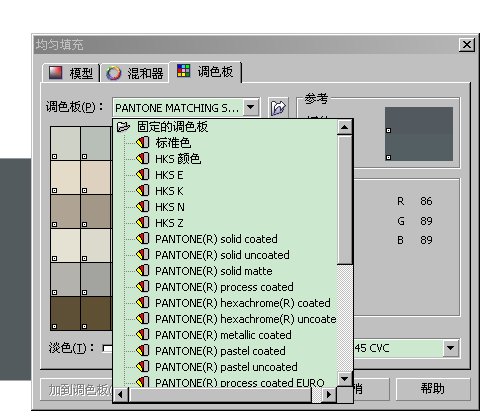Click the list's scroll left arrow

121,395
